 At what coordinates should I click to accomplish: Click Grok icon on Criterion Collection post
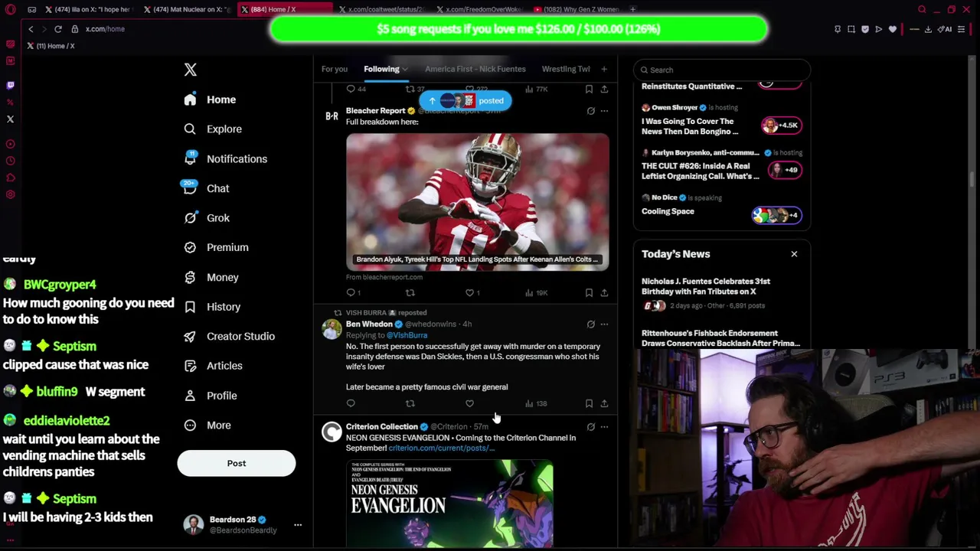tap(590, 427)
